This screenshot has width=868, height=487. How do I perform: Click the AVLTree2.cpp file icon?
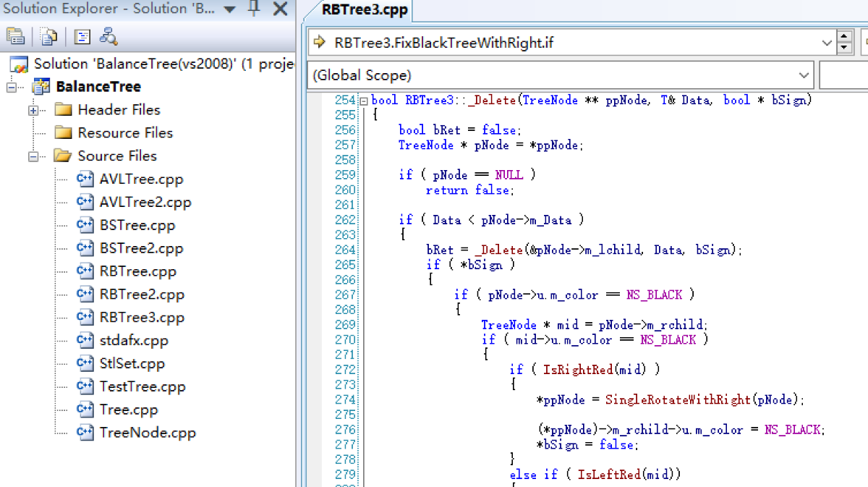(85, 203)
